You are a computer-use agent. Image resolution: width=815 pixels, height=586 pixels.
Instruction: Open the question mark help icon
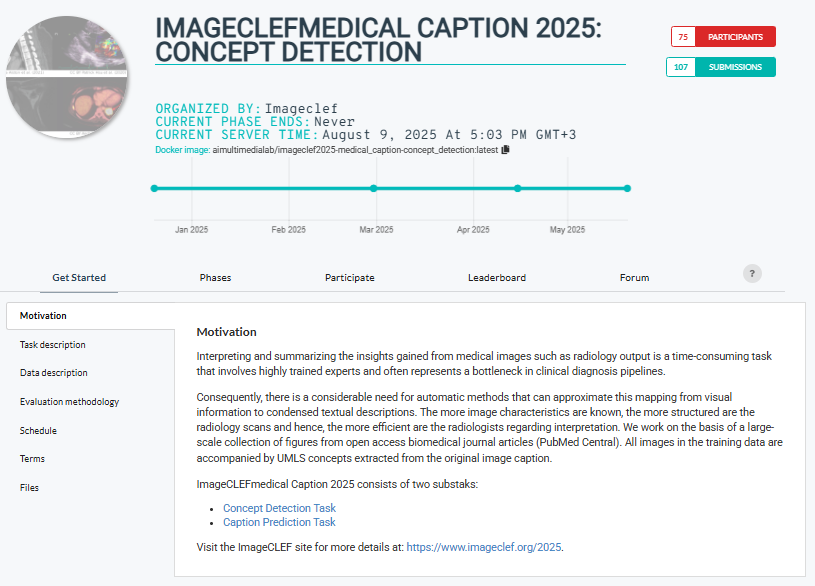click(753, 274)
